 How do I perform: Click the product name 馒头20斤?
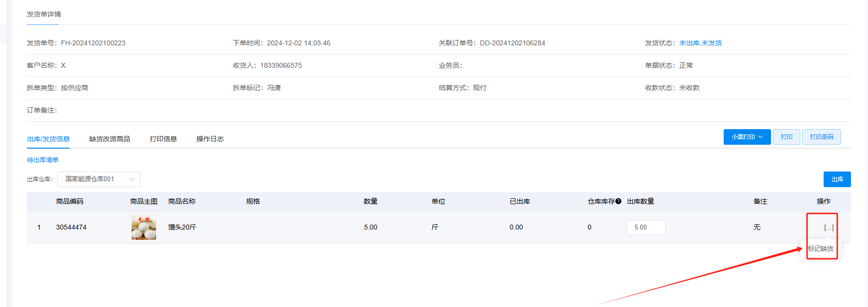tap(182, 228)
